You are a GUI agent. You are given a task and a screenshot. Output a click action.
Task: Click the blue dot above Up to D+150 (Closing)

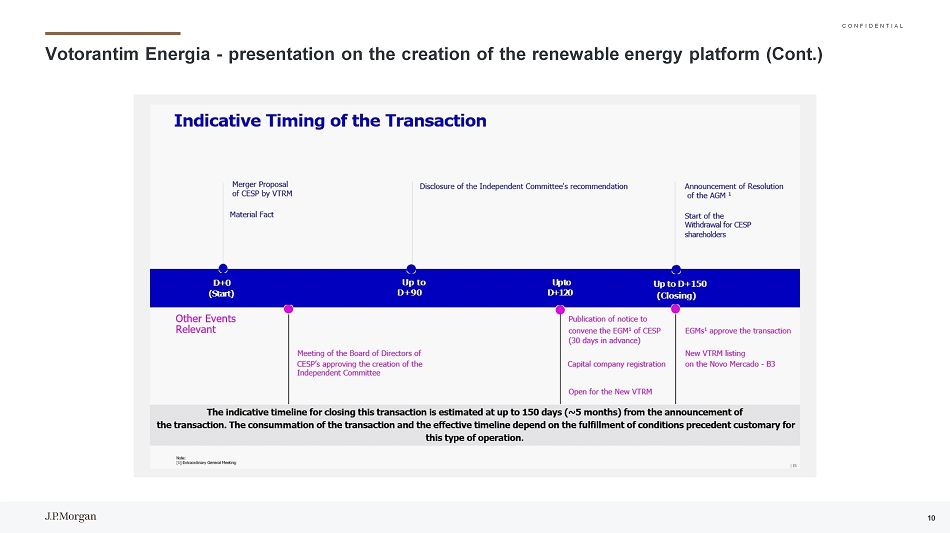[676, 269]
